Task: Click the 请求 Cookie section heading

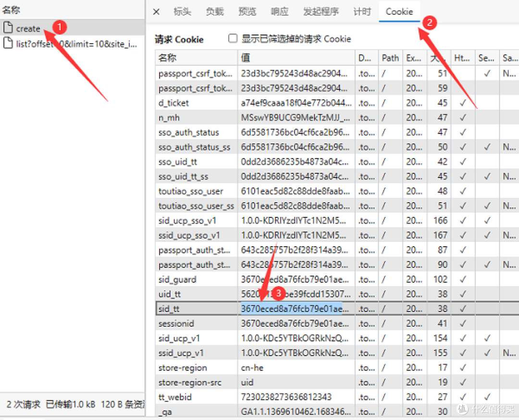Action: pos(179,39)
